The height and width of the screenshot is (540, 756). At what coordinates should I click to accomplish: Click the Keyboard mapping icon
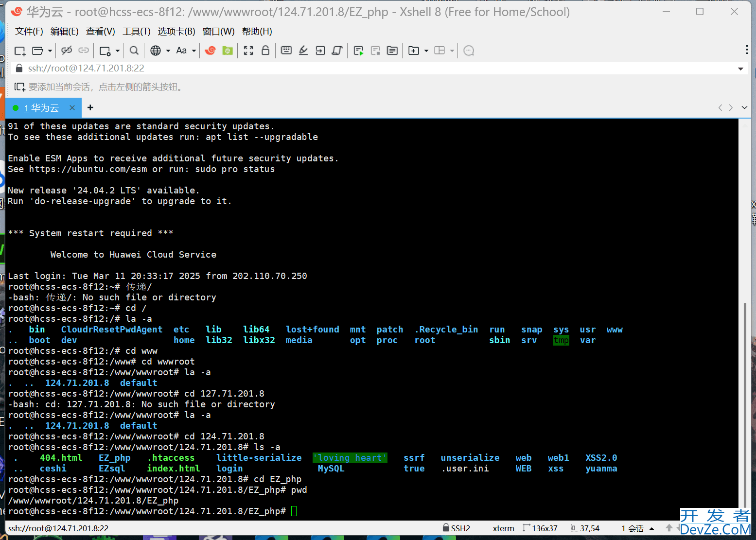pyautogui.click(x=286, y=50)
